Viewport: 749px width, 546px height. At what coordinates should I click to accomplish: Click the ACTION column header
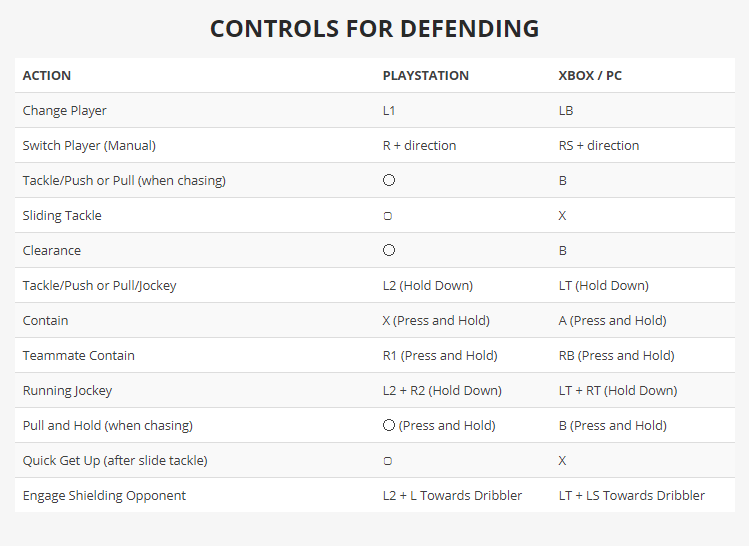tap(47, 75)
